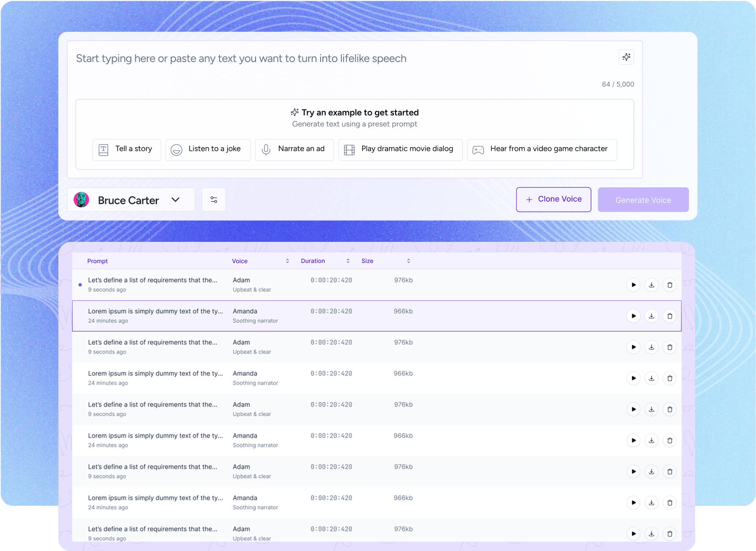This screenshot has width=756, height=551.
Task: Sort the table by Voice column
Action: pyautogui.click(x=287, y=261)
